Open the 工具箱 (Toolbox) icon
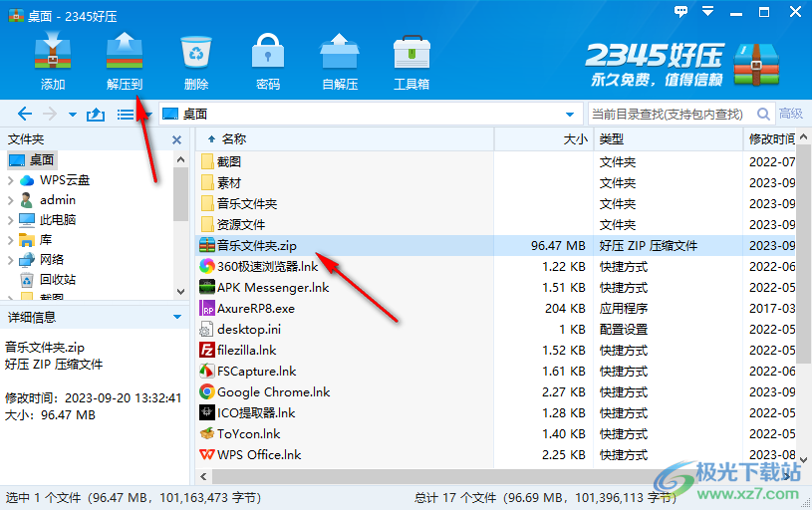 (x=411, y=52)
